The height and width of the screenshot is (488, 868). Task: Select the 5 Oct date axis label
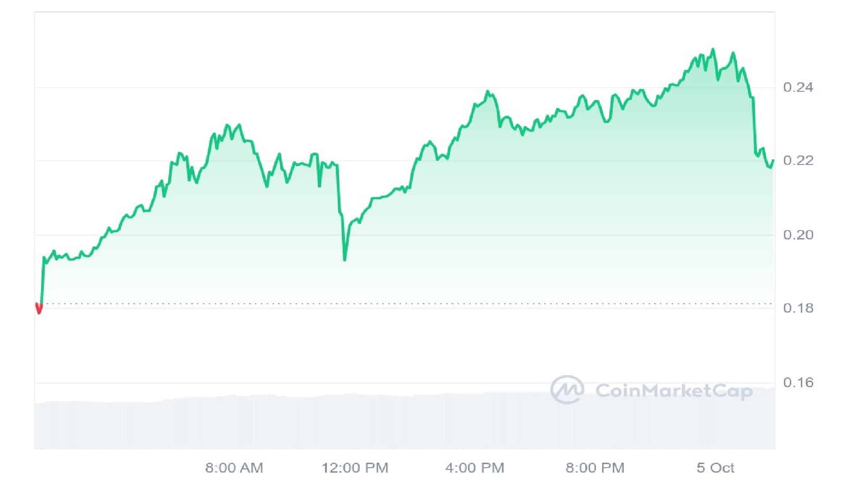pos(715,468)
